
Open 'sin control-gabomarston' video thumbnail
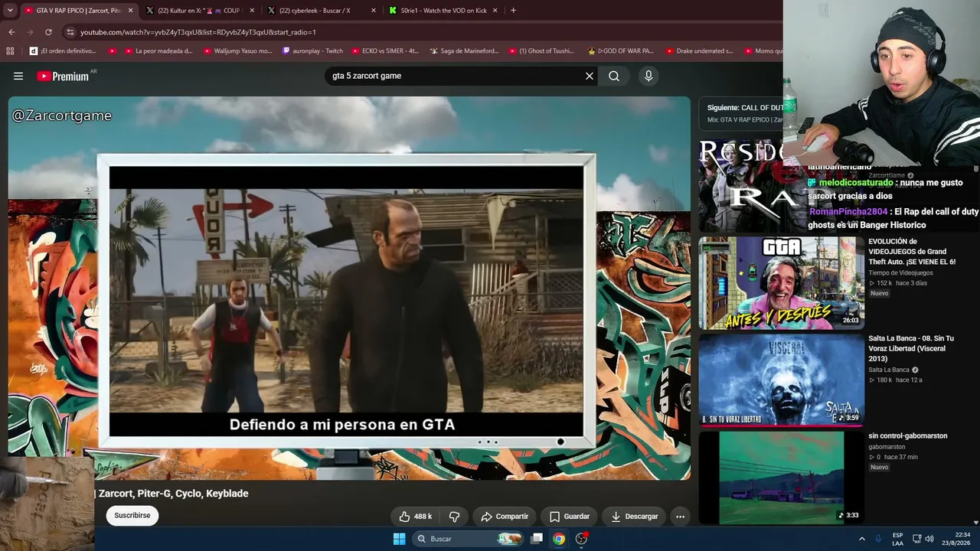781,478
